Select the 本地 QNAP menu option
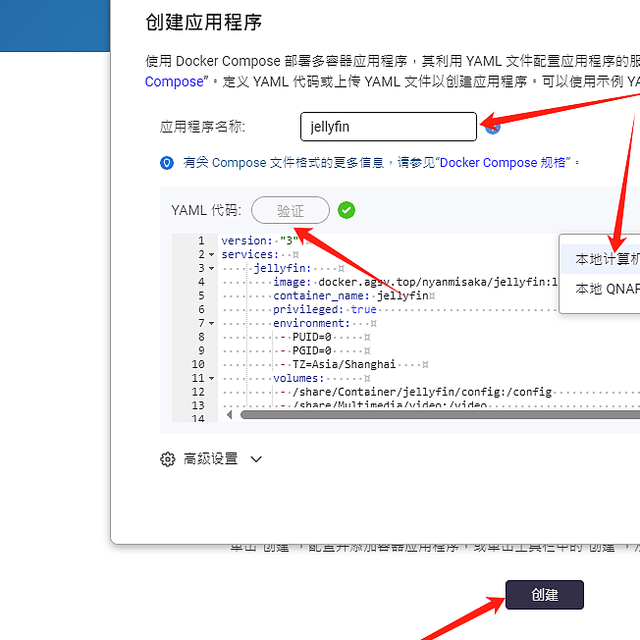The height and width of the screenshot is (640, 640). (x=600, y=289)
